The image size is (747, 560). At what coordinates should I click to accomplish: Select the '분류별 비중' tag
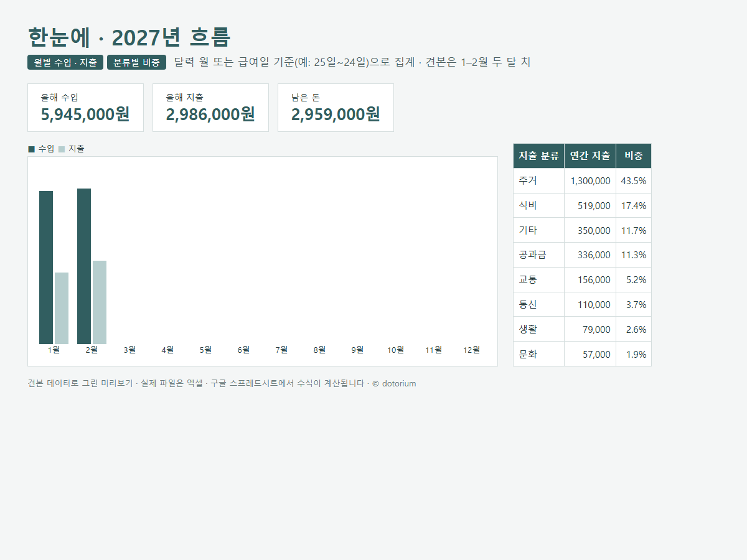(x=137, y=62)
